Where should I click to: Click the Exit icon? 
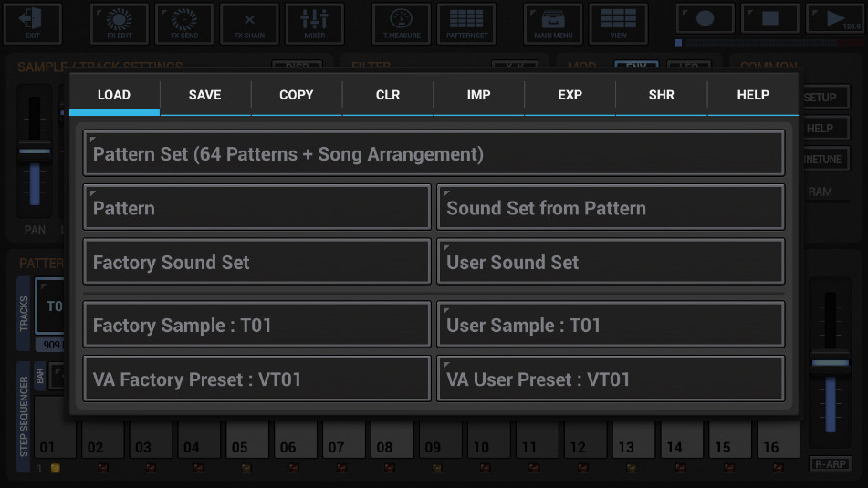[x=33, y=23]
